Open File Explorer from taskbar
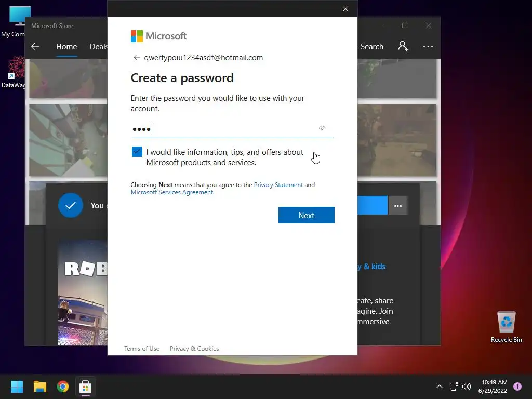This screenshot has width=532, height=399. (39, 387)
